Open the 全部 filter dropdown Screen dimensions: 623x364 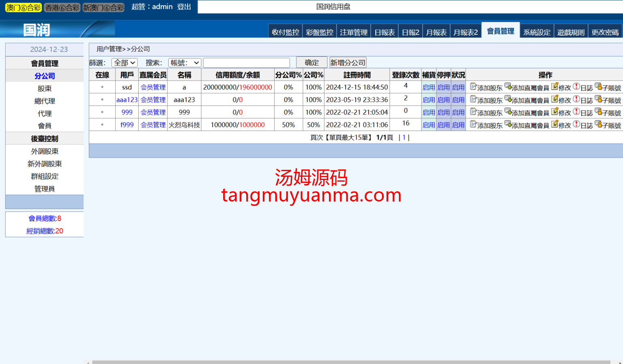125,63
